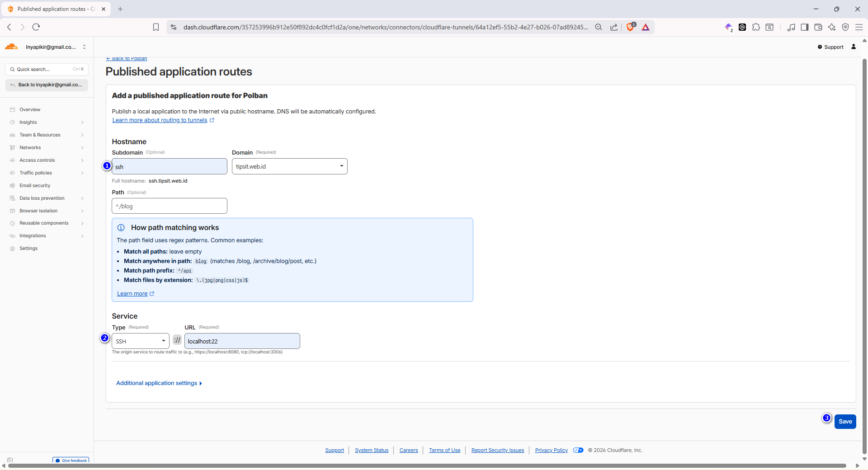This screenshot has height=470, width=868.
Task: Open the browser Extensions puzzle icon
Action: pos(756,27)
